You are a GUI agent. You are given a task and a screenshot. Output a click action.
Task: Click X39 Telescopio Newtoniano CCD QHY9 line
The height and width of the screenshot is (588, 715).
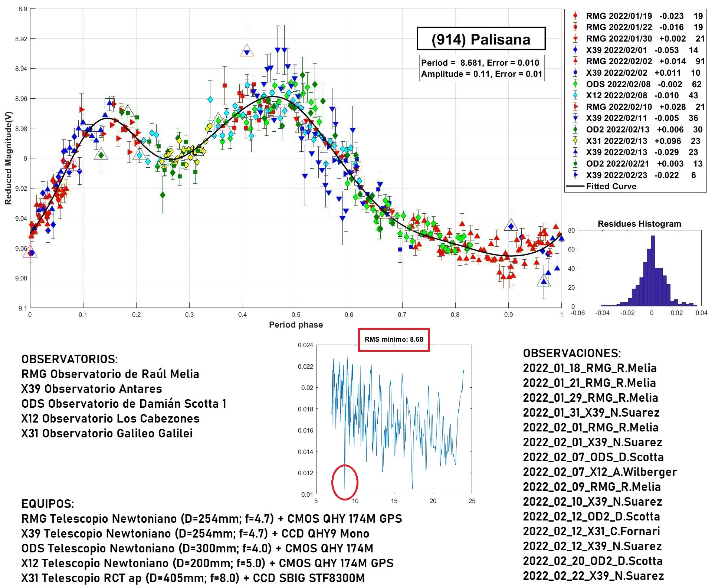[195, 533]
